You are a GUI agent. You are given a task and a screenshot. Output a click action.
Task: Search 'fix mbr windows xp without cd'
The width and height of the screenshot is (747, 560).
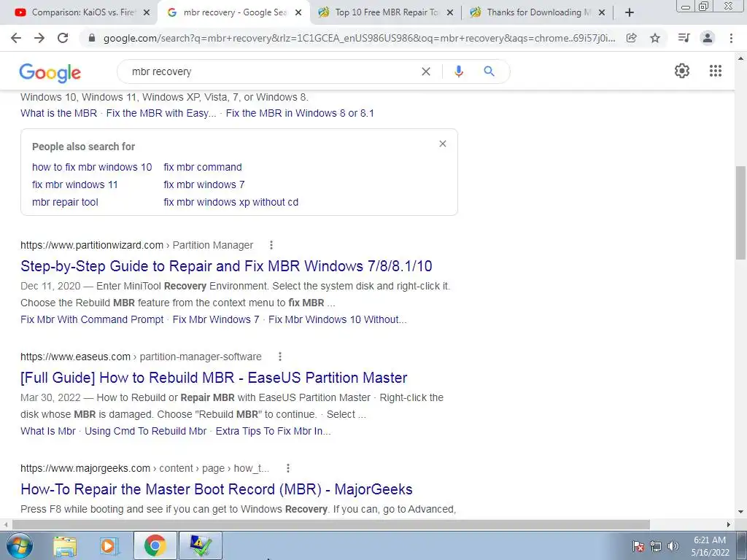pyautogui.click(x=231, y=203)
